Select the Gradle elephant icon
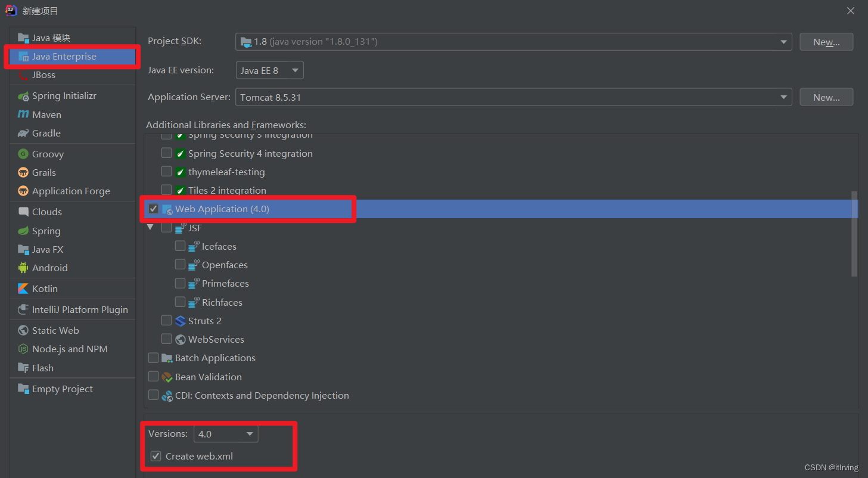 tap(23, 134)
